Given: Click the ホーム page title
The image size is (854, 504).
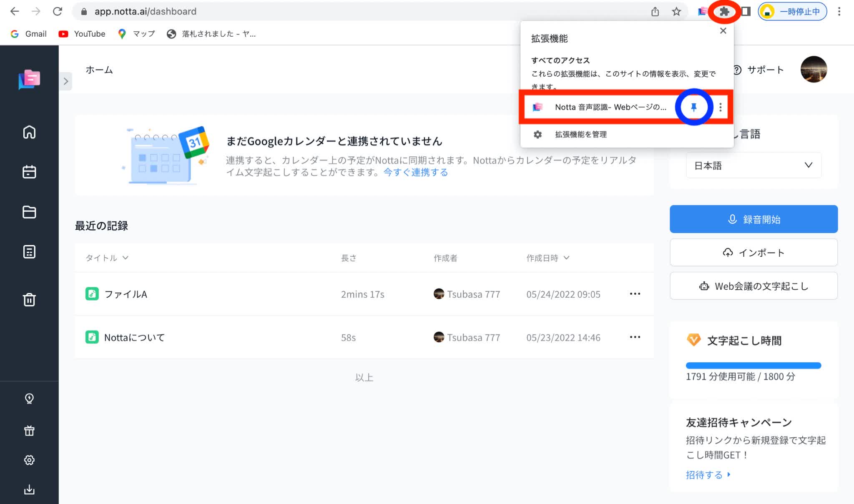Looking at the screenshot, I should [x=99, y=70].
